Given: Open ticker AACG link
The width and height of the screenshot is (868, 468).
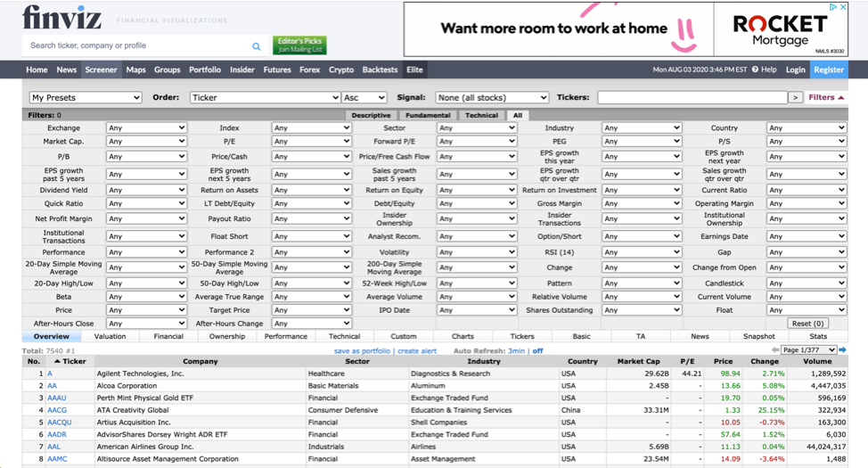Looking at the screenshot, I should click(x=56, y=410).
